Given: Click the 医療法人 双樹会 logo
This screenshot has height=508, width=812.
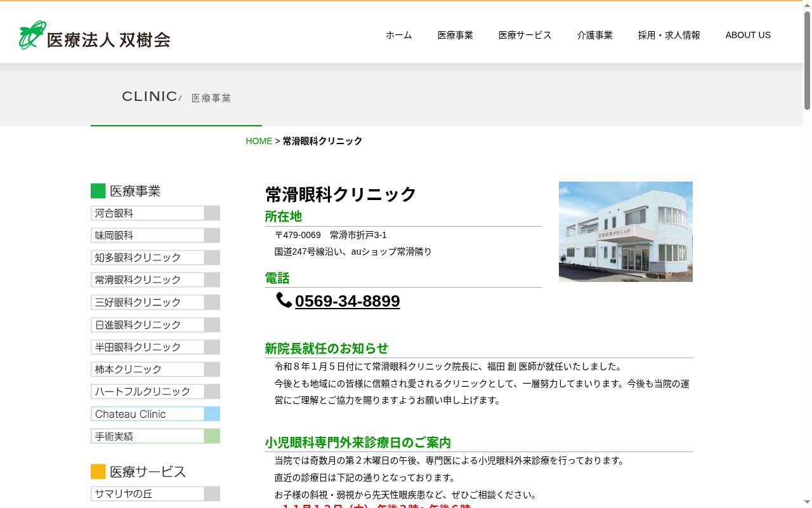Looking at the screenshot, I should pos(95,35).
